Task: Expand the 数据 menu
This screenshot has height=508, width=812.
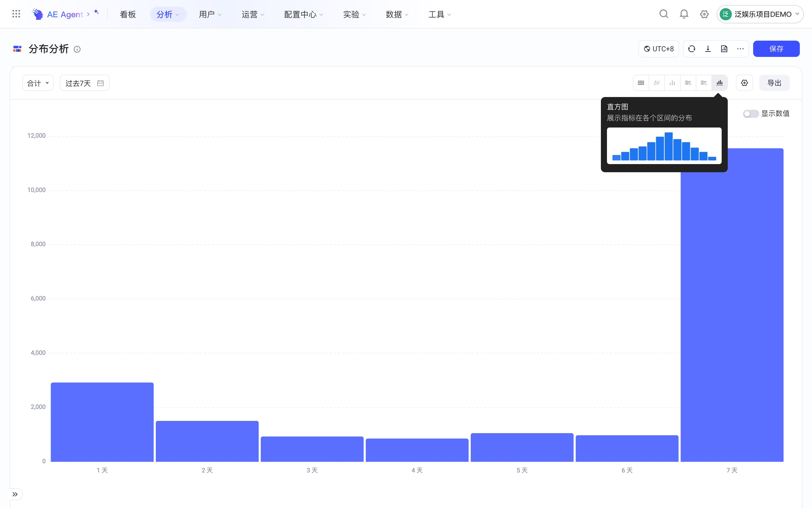Action: (x=397, y=14)
